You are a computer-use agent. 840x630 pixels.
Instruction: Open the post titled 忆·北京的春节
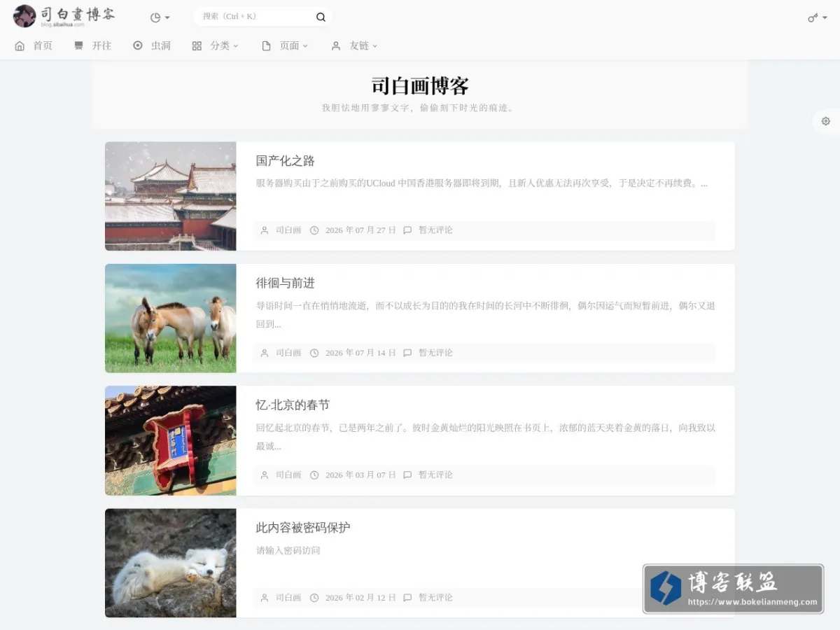293,405
